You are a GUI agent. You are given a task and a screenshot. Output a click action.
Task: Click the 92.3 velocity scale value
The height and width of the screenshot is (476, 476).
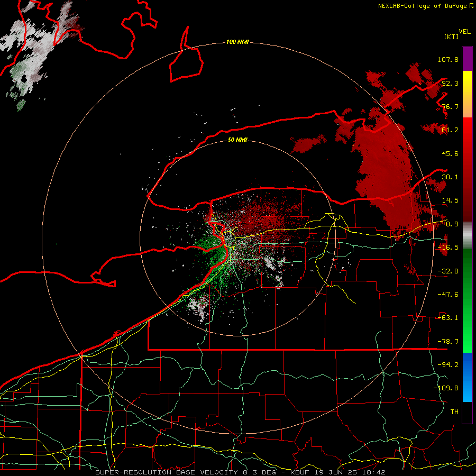(450, 83)
